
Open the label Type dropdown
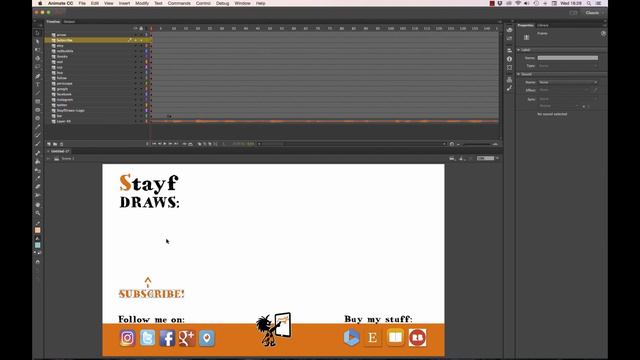(x=568, y=66)
